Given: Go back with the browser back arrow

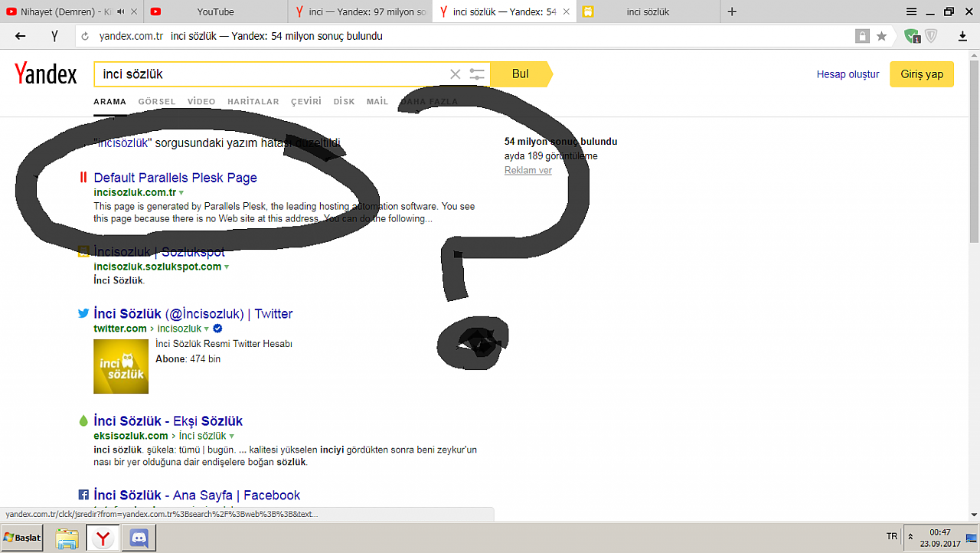Looking at the screenshot, I should pyautogui.click(x=21, y=36).
